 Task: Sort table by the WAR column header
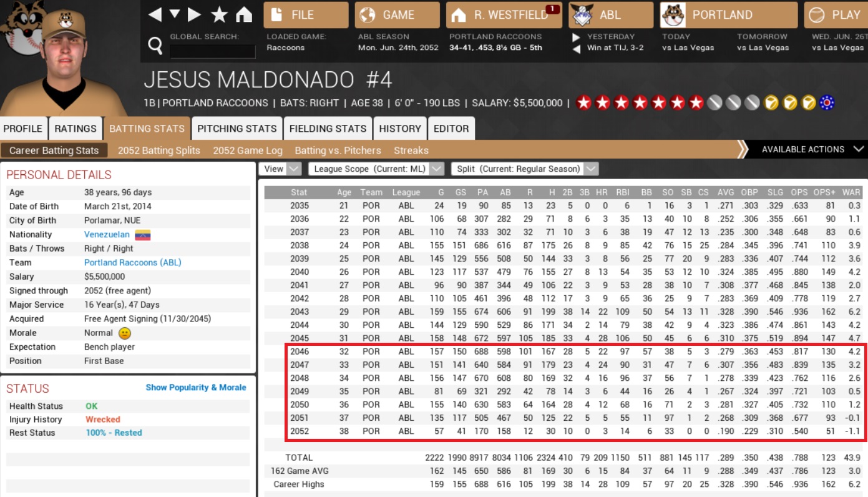click(x=851, y=192)
